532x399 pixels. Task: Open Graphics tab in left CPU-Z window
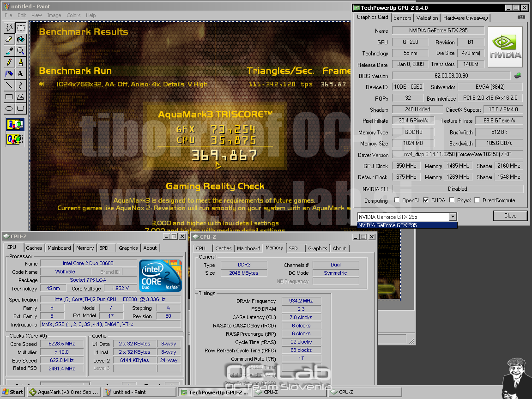pyautogui.click(x=128, y=248)
